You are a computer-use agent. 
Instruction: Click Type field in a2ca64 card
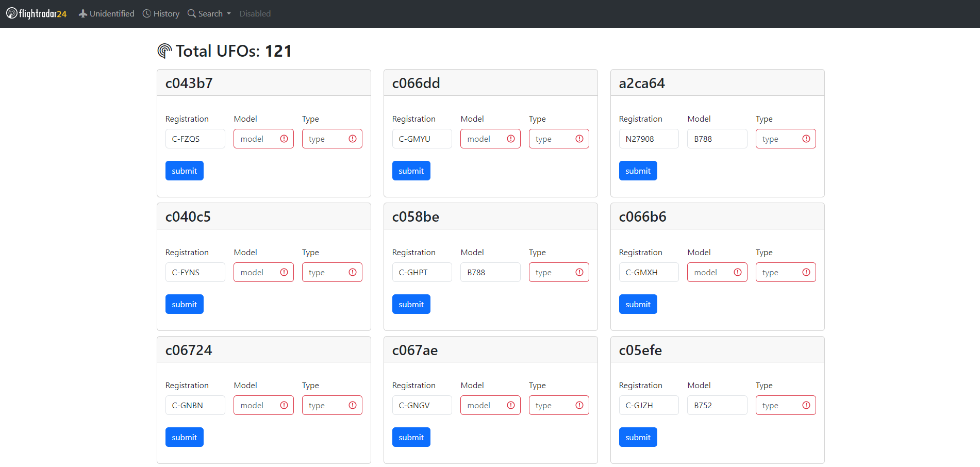click(x=786, y=139)
